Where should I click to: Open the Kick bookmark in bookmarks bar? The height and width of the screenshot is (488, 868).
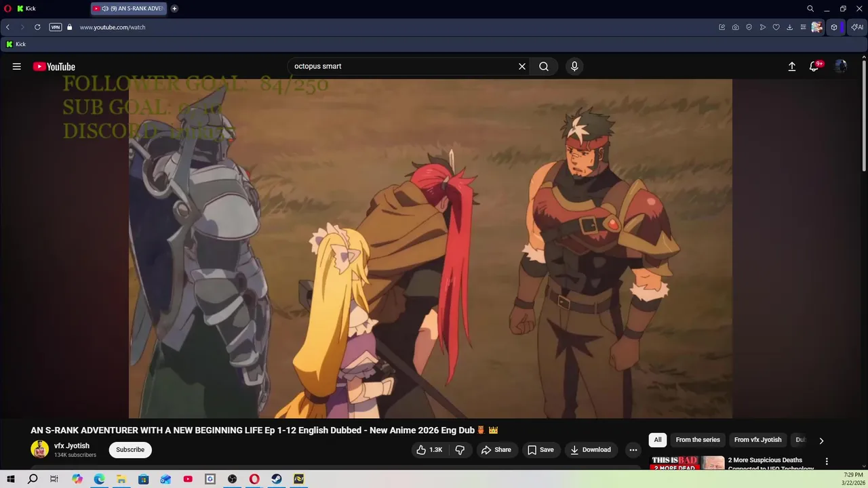click(x=16, y=44)
